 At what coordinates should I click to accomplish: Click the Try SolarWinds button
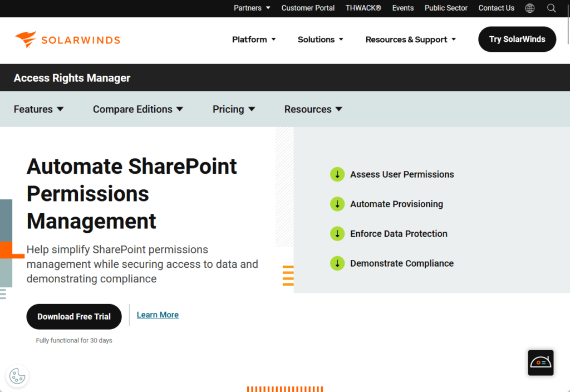[517, 40]
